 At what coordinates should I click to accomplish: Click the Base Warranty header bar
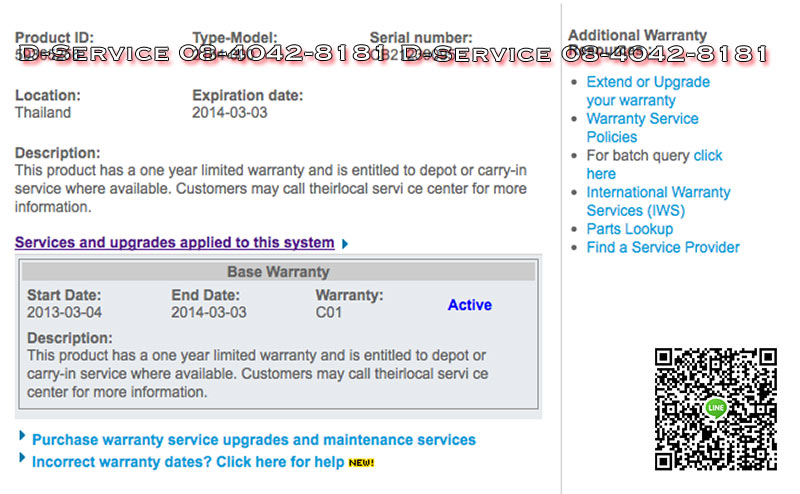(x=278, y=272)
